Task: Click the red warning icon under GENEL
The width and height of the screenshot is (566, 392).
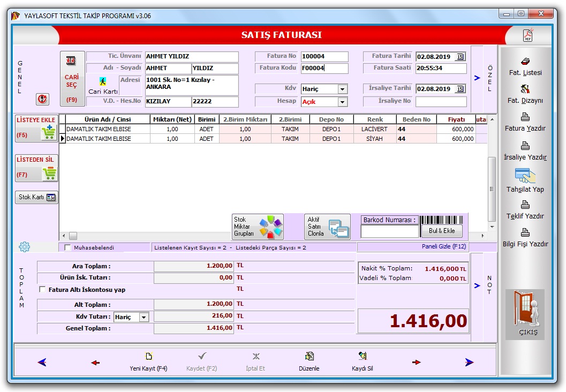Action: (43, 99)
